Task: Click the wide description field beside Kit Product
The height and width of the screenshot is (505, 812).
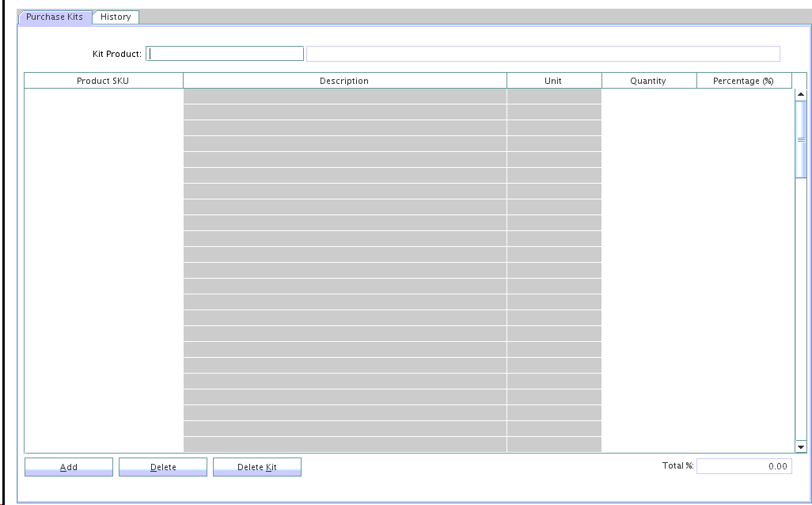Action: tap(542, 54)
